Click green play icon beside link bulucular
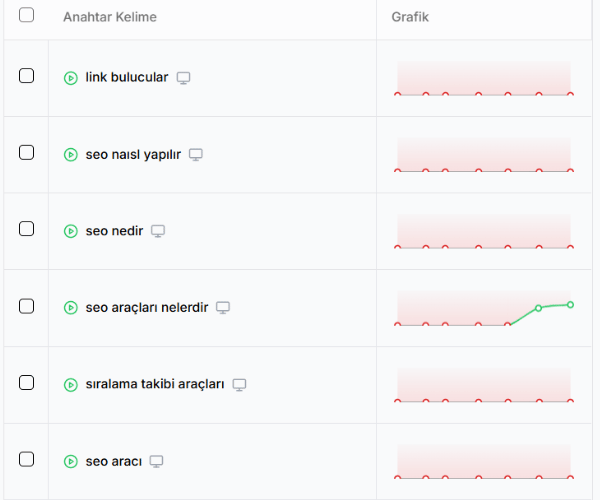Viewport: 600px width, 500px height. [70, 78]
